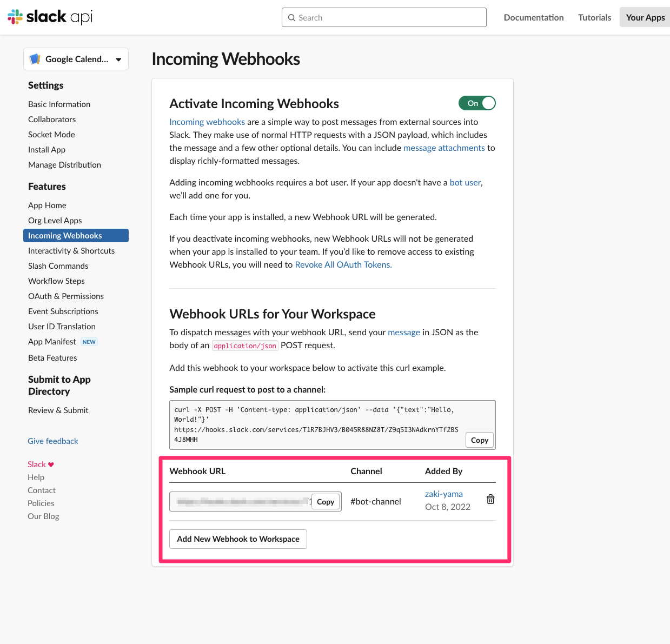Go to Review & Submit
This screenshot has height=644, width=670.
[58, 410]
